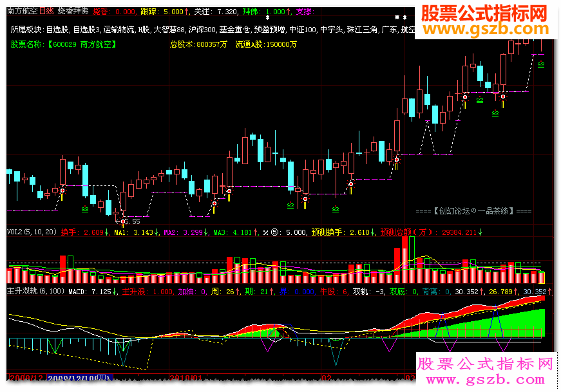The height and width of the screenshot is (392, 561).
Task: Jump to the 2010/01 date label
Action: (185, 378)
